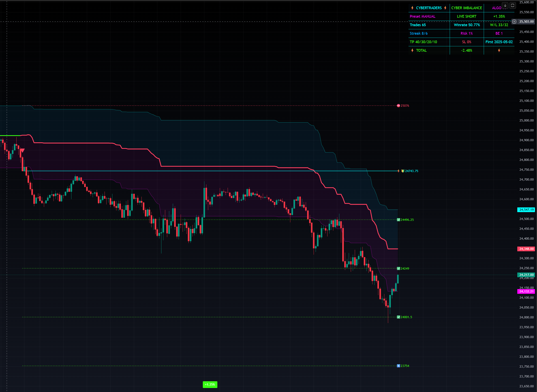Click the orange lightning icon in the TOTAL row
The height and width of the screenshot is (392, 537).
pyautogui.click(x=499, y=50)
